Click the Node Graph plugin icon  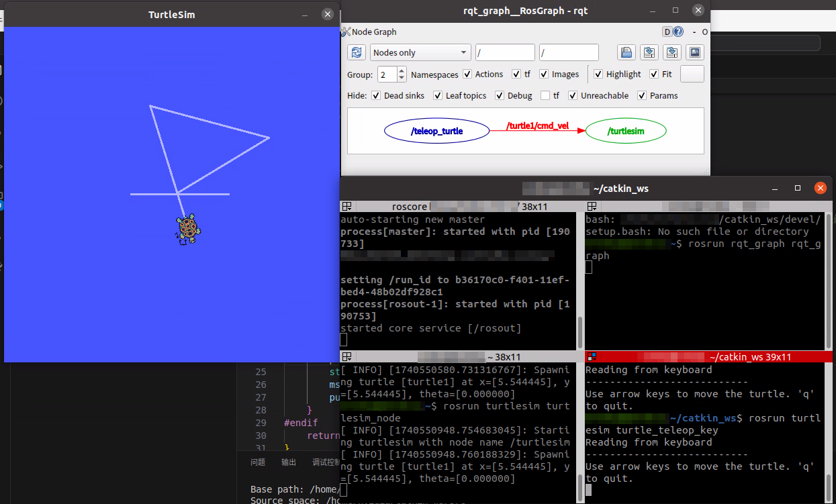pyautogui.click(x=346, y=32)
